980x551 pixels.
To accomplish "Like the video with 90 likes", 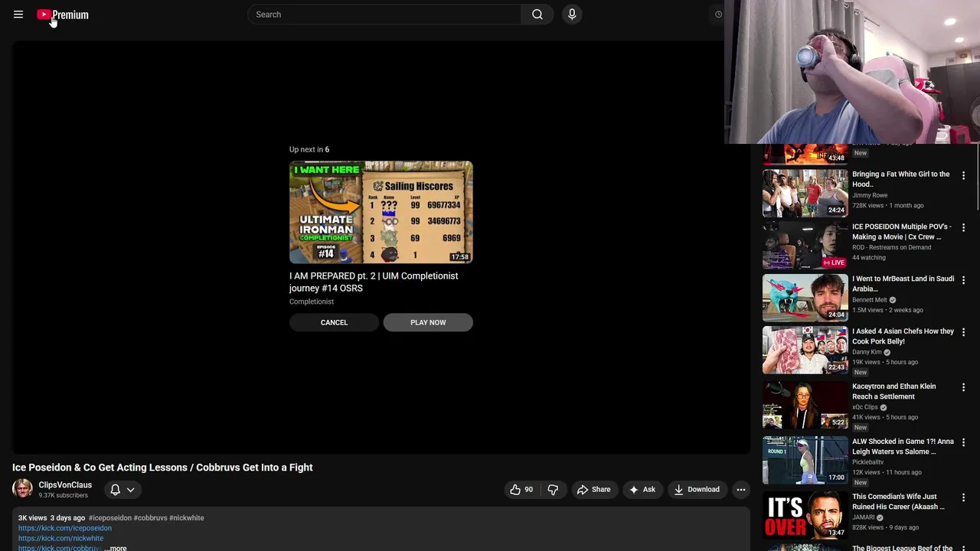I will (x=521, y=490).
